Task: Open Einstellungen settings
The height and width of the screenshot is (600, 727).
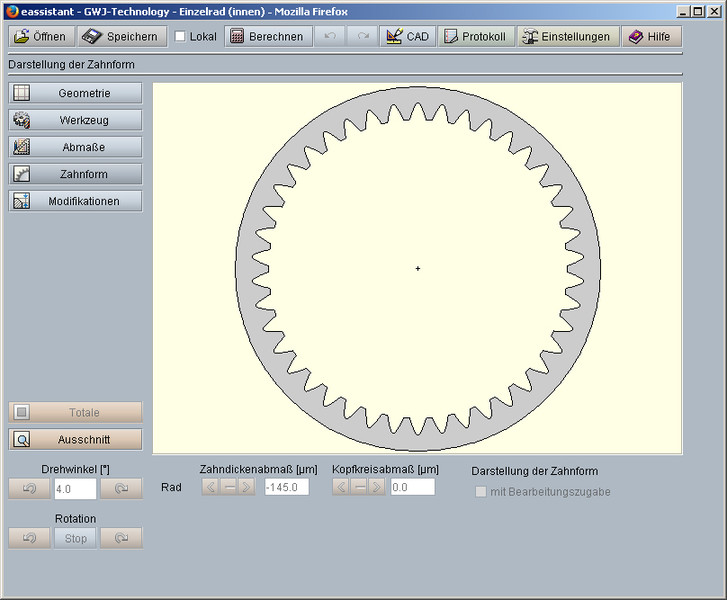Action: click(x=567, y=37)
